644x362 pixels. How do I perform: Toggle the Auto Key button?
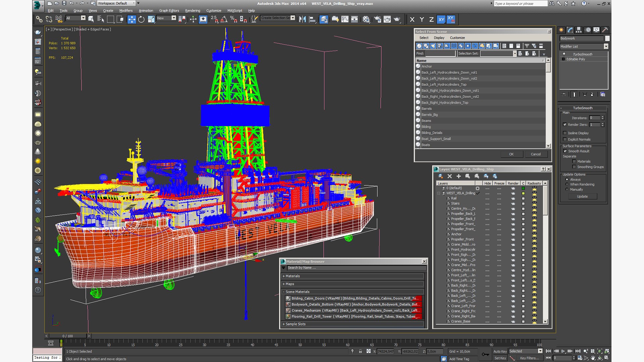pos(500,351)
